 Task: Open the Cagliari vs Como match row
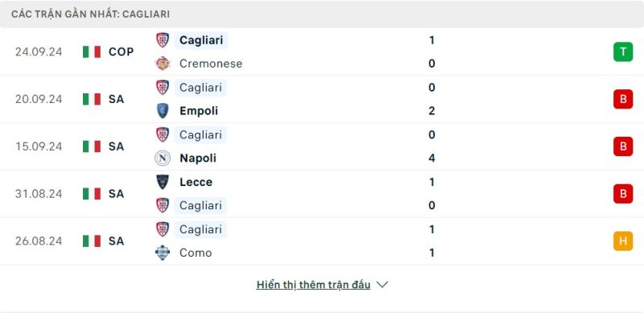322,241
